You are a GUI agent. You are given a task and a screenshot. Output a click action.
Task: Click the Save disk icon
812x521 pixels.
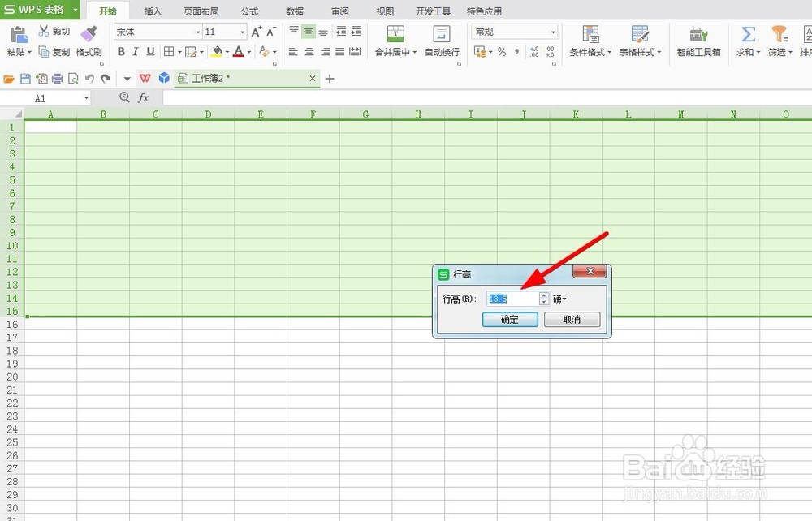click(x=25, y=79)
